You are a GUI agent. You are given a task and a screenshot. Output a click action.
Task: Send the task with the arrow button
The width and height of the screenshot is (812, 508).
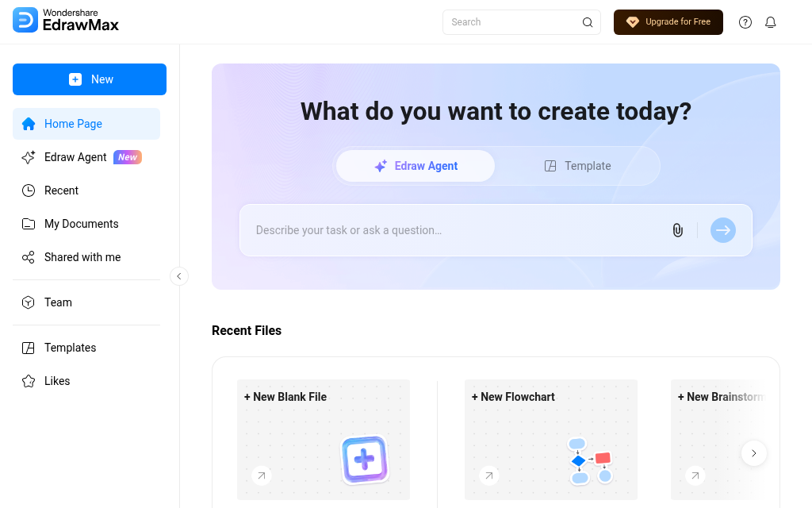coord(723,230)
